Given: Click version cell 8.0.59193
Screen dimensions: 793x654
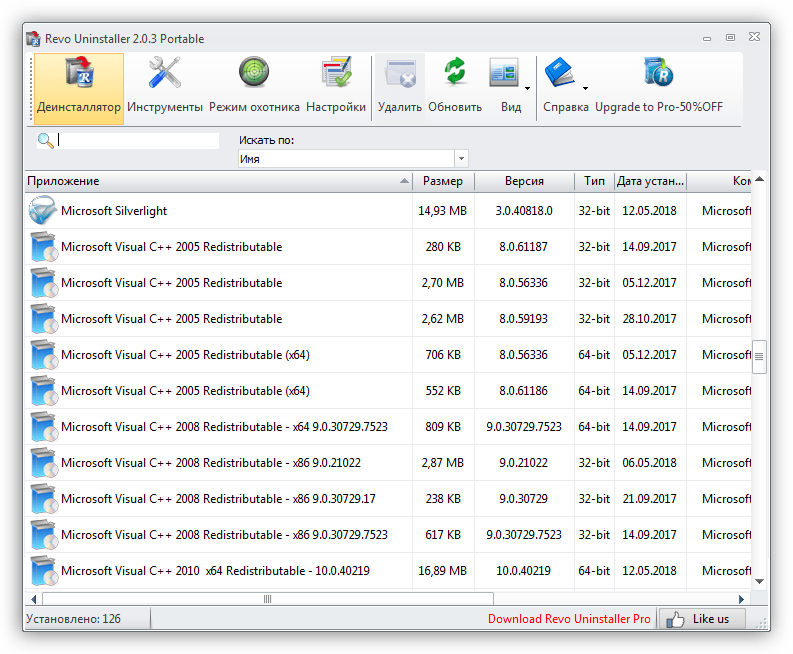Looking at the screenshot, I should click(x=523, y=319).
